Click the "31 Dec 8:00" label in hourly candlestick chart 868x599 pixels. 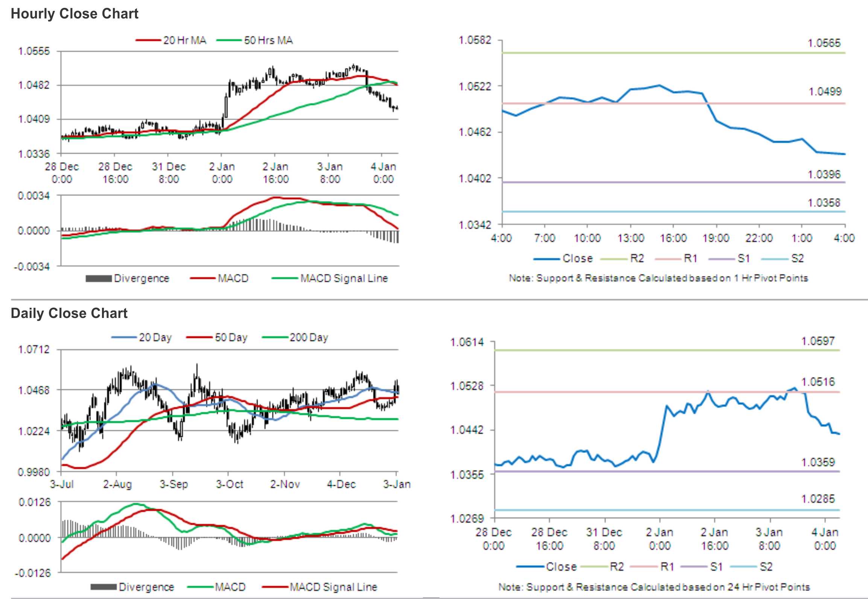point(169,173)
